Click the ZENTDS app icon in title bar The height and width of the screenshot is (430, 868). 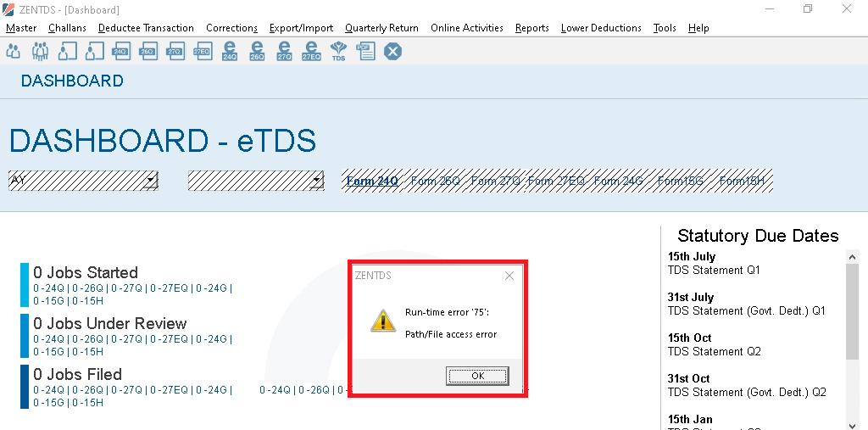click(8, 9)
